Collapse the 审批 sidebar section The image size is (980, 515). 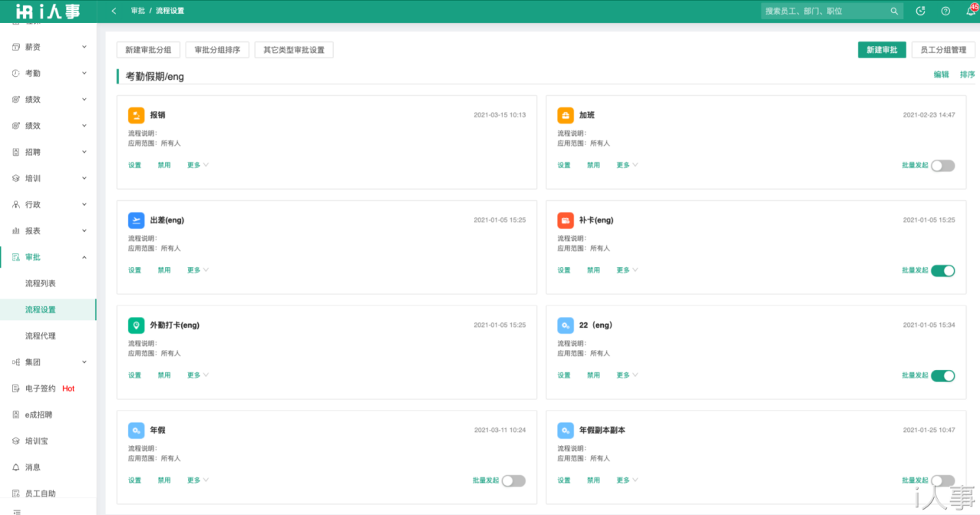pos(49,257)
